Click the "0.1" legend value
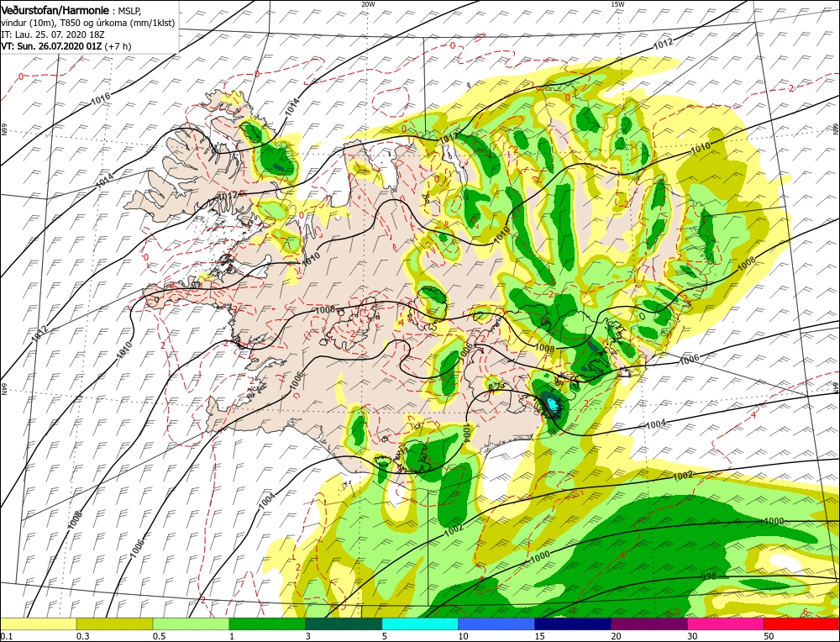This screenshot has width=840, height=642. [5, 636]
